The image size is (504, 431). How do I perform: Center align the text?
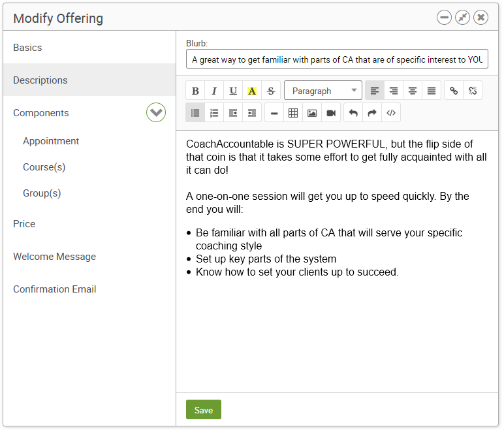coord(413,91)
